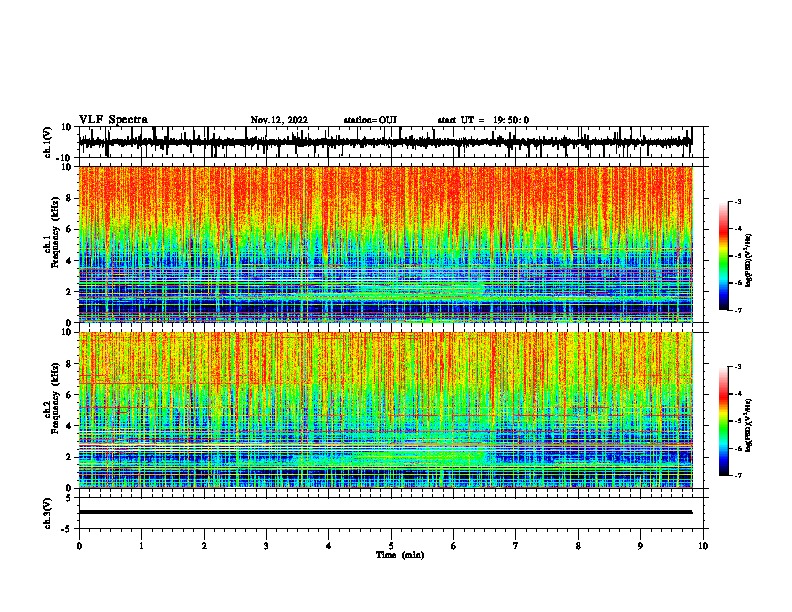
Task: Click the ch.2 PSD color scale bar
Action: pyautogui.click(x=723, y=421)
